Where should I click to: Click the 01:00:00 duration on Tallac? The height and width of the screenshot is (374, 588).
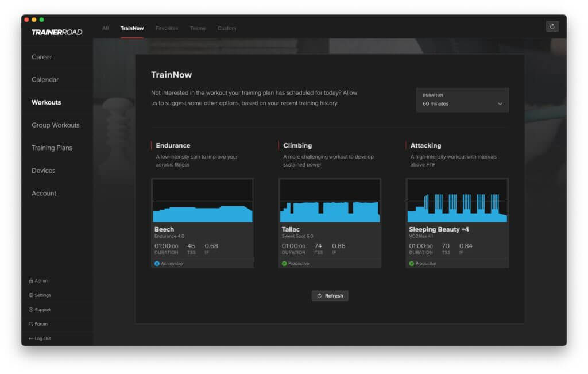tap(293, 246)
